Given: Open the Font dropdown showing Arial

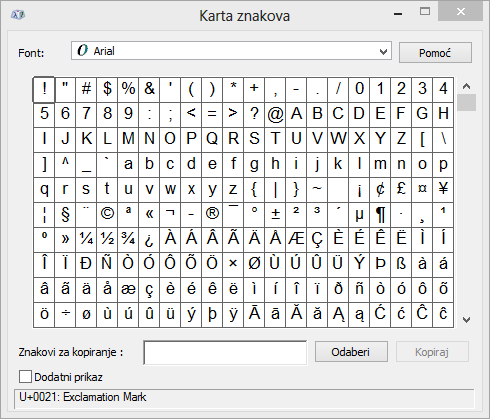Looking at the screenshot, I should [x=231, y=51].
